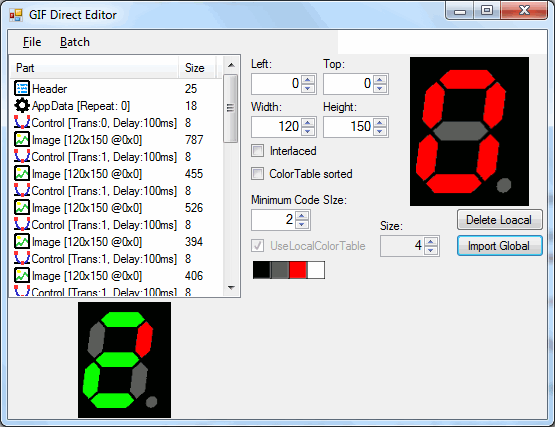The width and height of the screenshot is (555, 427).
Task: Open the Batch menu
Action: [x=75, y=42]
